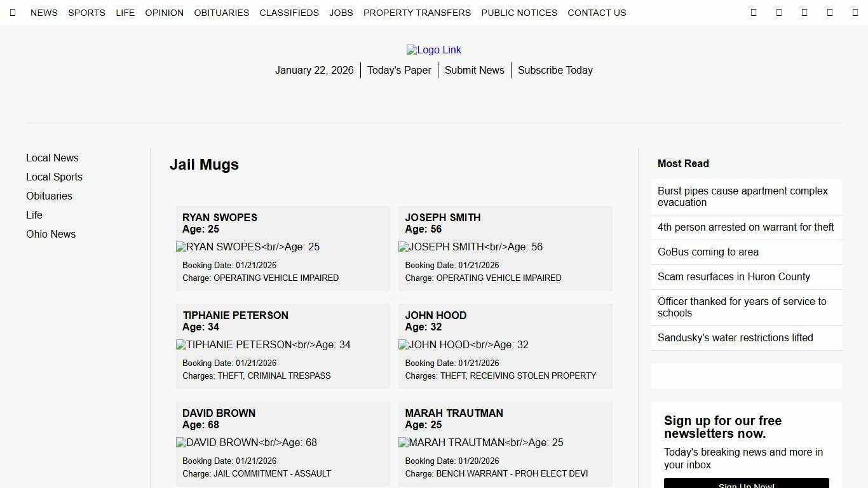The height and width of the screenshot is (488, 868).
Task: View Tiphanie Peterson mugshot image
Action: coord(263,345)
